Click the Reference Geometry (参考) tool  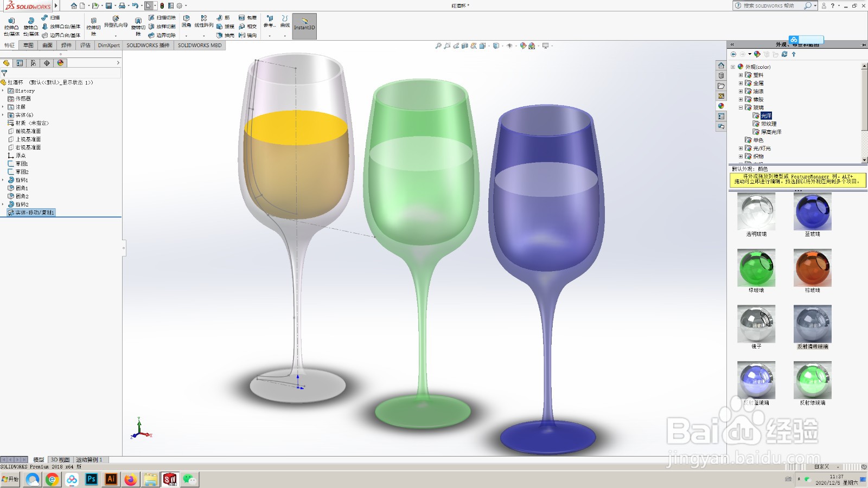(x=270, y=22)
